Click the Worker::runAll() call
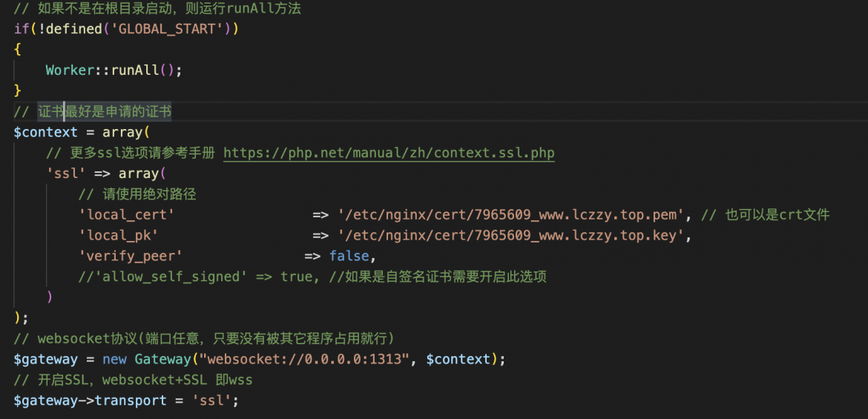 pos(114,70)
